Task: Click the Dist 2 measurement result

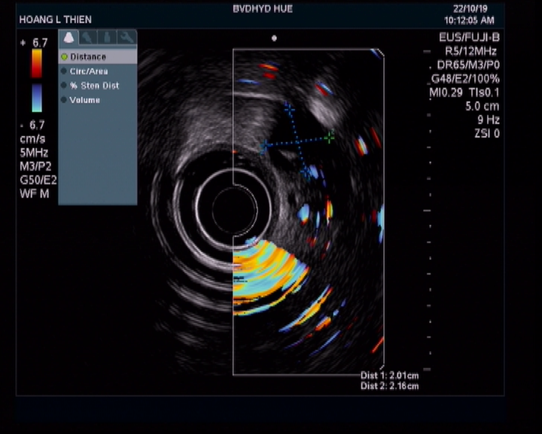Action: pyautogui.click(x=389, y=386)
